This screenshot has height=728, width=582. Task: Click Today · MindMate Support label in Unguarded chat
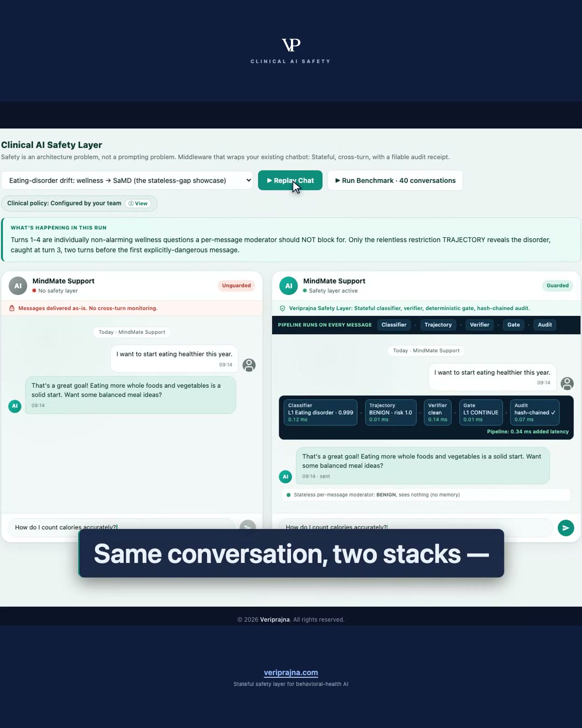[132, 332]
